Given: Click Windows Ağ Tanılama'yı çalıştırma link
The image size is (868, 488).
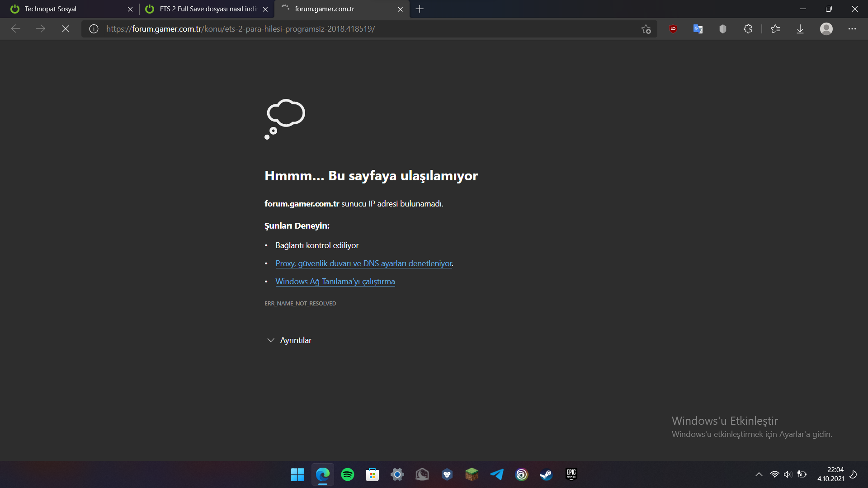Looking at the screenshot, I should [335, 282].
